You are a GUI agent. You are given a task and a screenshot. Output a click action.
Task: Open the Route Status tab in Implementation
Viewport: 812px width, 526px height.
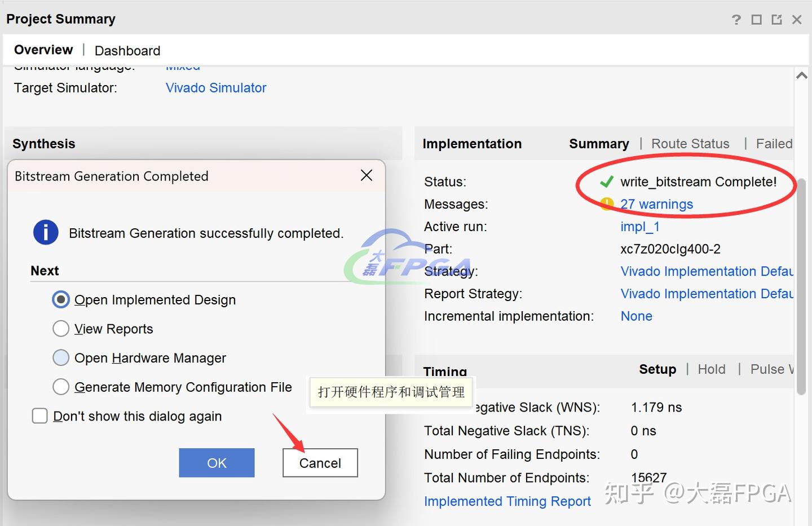pyautogui.click(x=690, y=144)
